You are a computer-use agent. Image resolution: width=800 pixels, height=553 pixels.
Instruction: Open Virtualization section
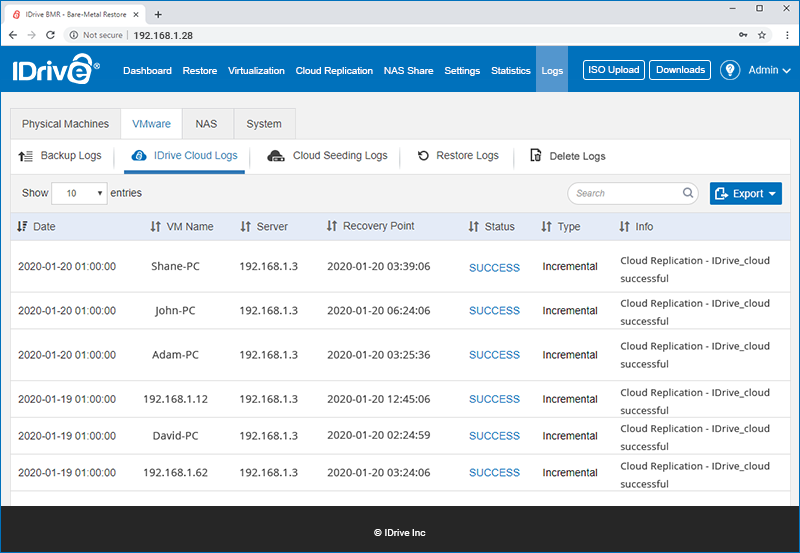coord(256,70)
